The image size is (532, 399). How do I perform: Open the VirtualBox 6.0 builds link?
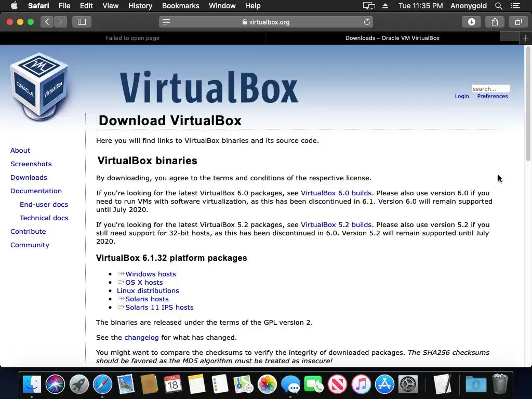point(336,193)
